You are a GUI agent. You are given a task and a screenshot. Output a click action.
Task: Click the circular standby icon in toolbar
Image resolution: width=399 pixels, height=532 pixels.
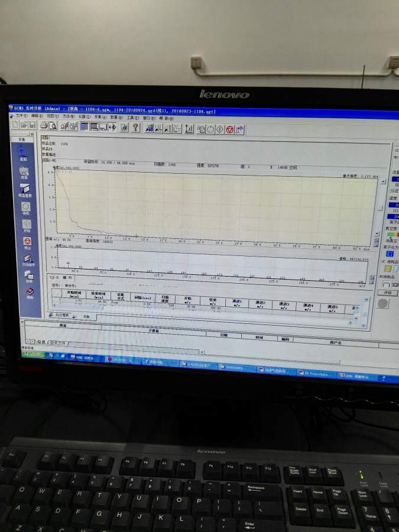(210, 129)
